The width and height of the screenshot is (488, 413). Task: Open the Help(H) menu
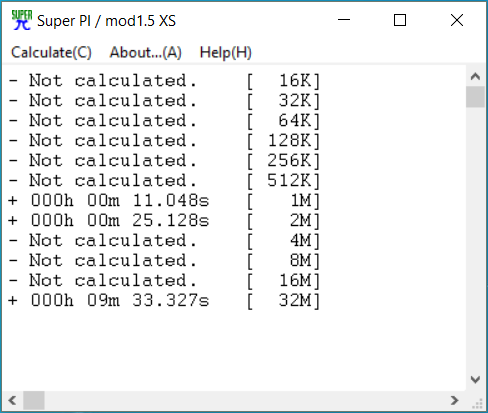point(226,53)
